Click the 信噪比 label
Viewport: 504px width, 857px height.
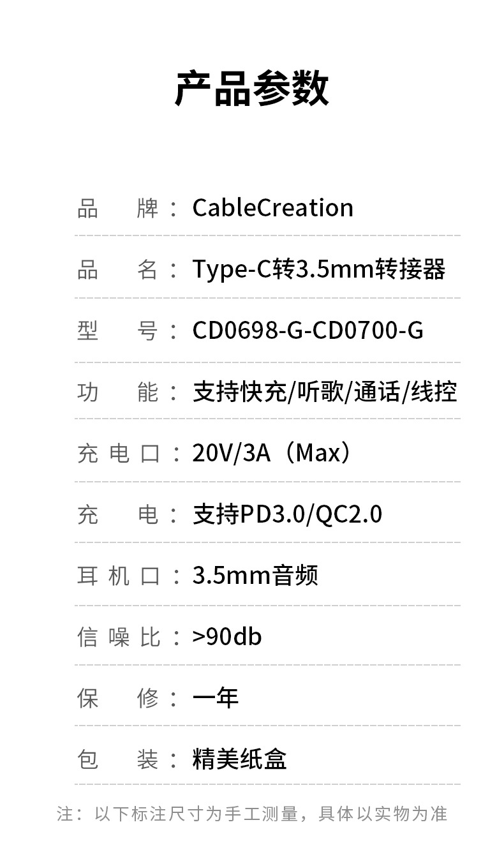tap(118, 637)
